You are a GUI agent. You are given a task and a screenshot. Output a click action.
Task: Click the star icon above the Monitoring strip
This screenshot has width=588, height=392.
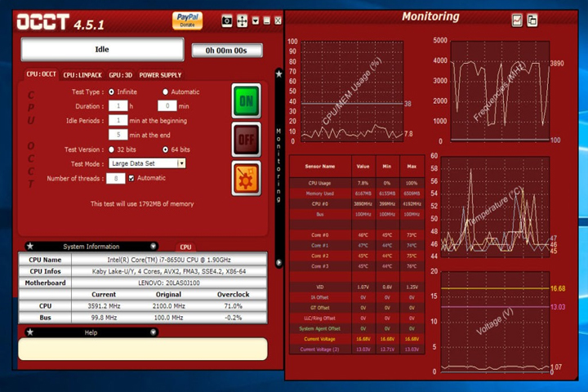point(278,73)
